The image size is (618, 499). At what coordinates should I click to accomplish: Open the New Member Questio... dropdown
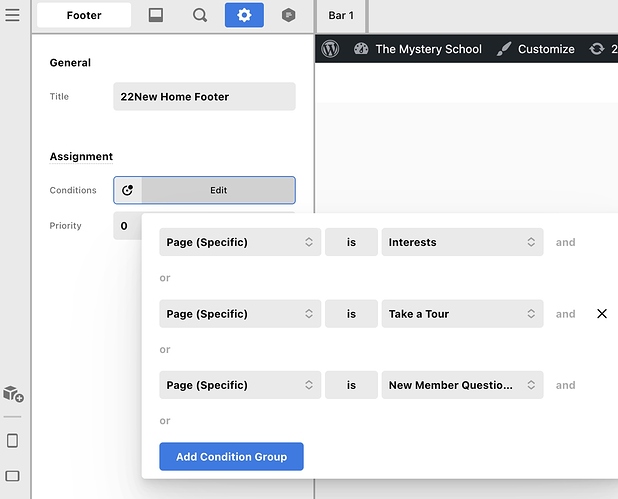pyautogui.click(x=462, y=385)
